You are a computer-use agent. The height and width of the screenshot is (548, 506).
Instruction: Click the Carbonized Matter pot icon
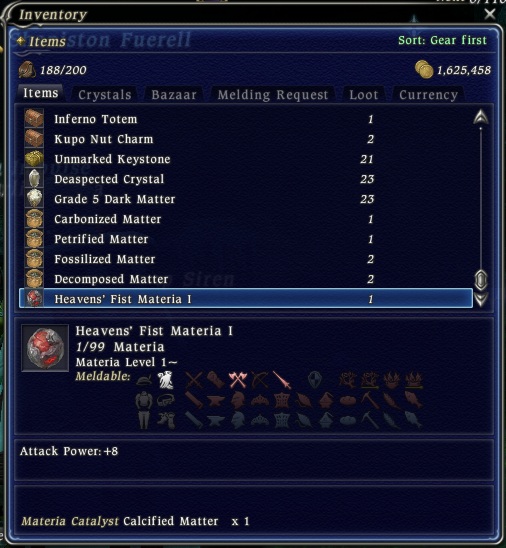[x=34, y=219]
